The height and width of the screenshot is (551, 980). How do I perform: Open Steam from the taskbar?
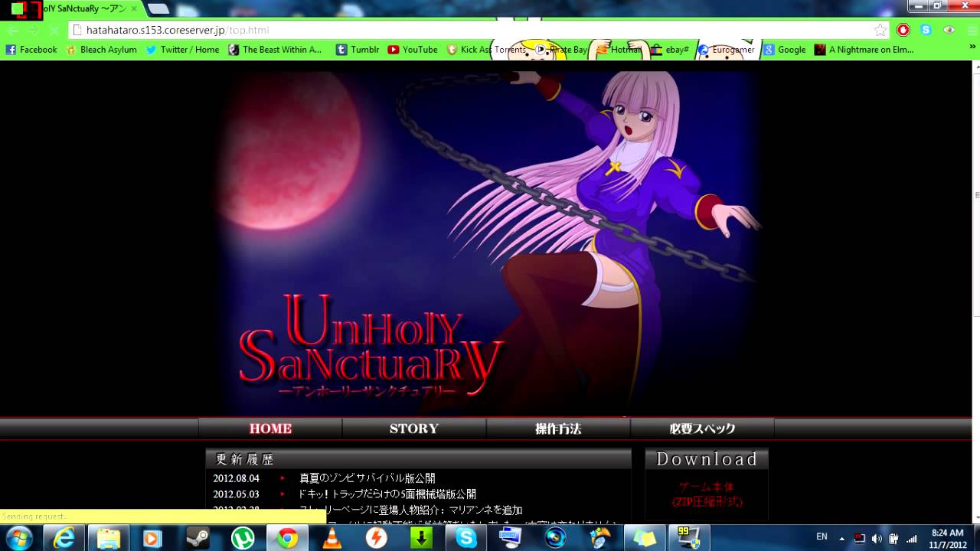point(198,538)
